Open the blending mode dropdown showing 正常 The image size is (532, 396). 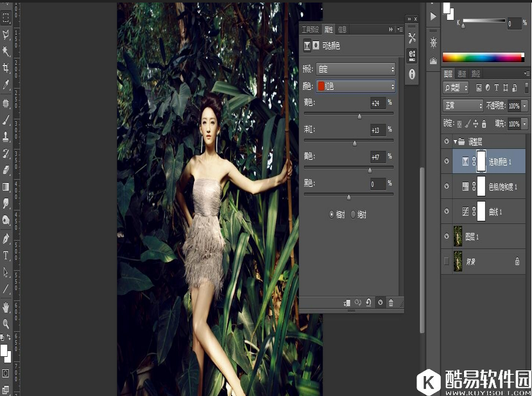[463, 105]
